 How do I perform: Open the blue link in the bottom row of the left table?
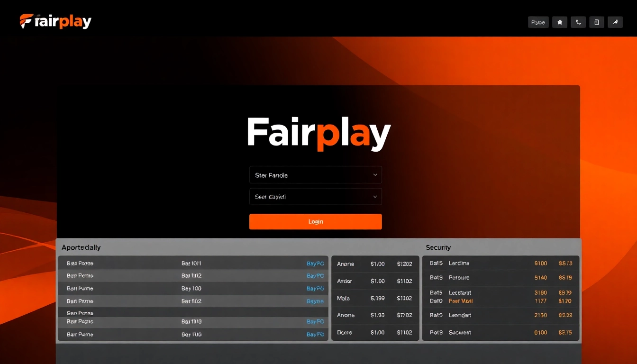pyautogui.click(x=315, y=335)
